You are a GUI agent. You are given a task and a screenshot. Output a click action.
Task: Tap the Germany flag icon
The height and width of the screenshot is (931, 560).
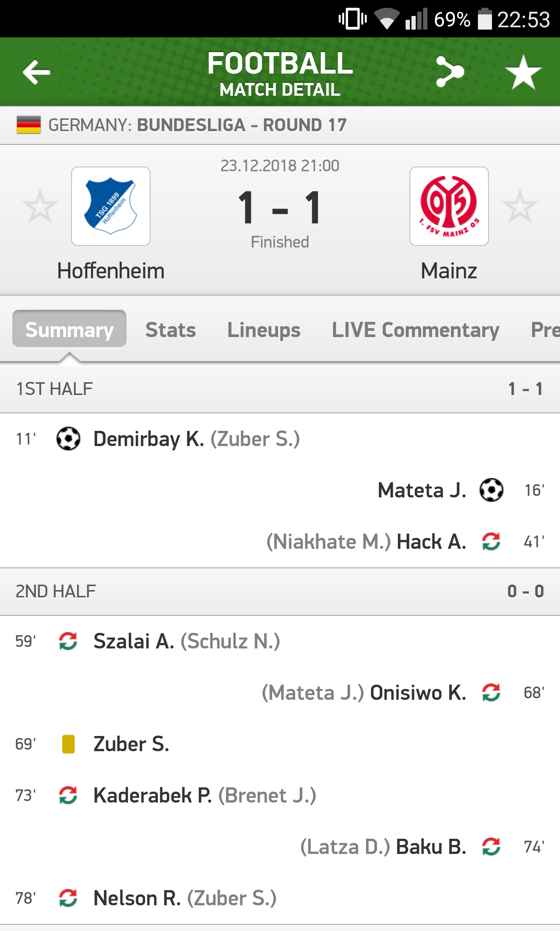pyautogui.click(x=29, y=125)
